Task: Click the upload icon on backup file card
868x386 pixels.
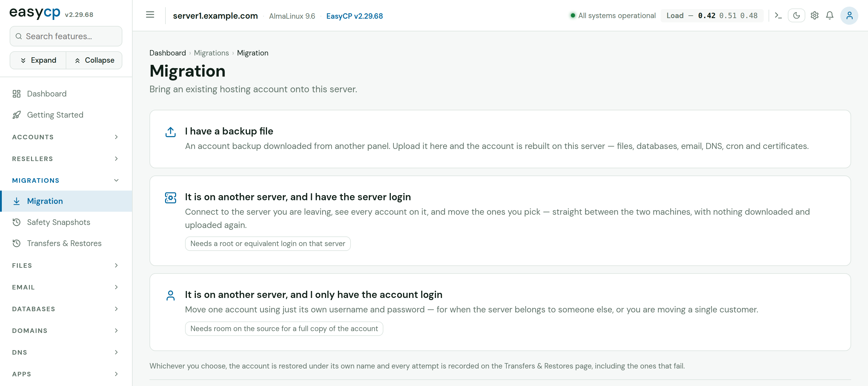Action: 171,132
